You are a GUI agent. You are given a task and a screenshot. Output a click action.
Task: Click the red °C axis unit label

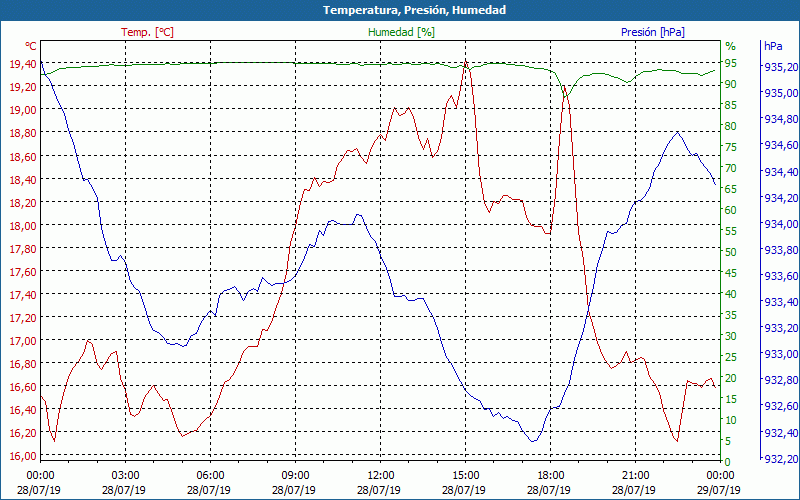31,46
